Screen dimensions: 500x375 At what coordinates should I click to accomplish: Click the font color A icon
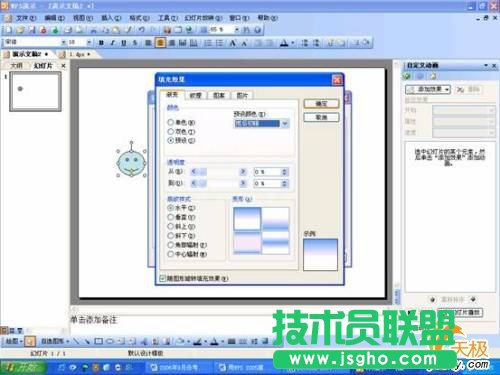[284, 43]
